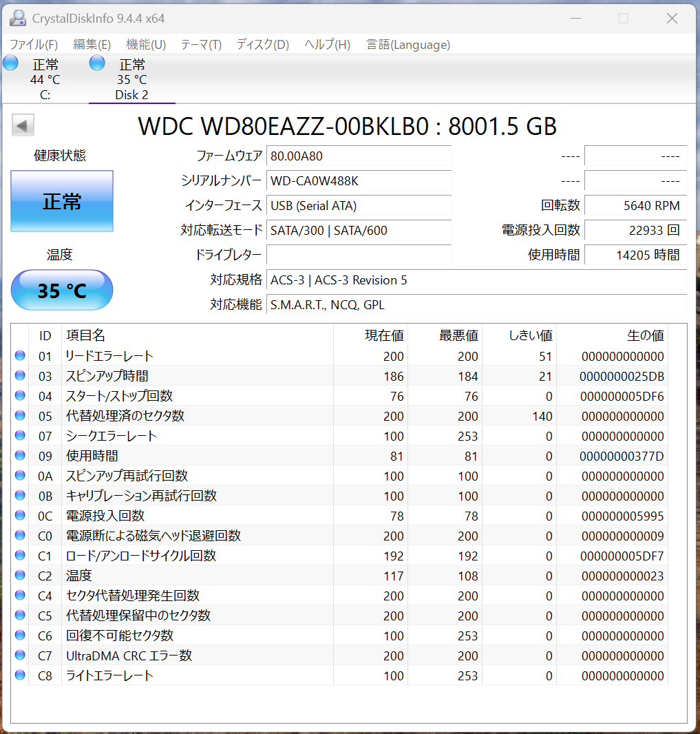
Task: Click raw value 000000005995 in 電源投入回数 row
Action: (622, 516)
